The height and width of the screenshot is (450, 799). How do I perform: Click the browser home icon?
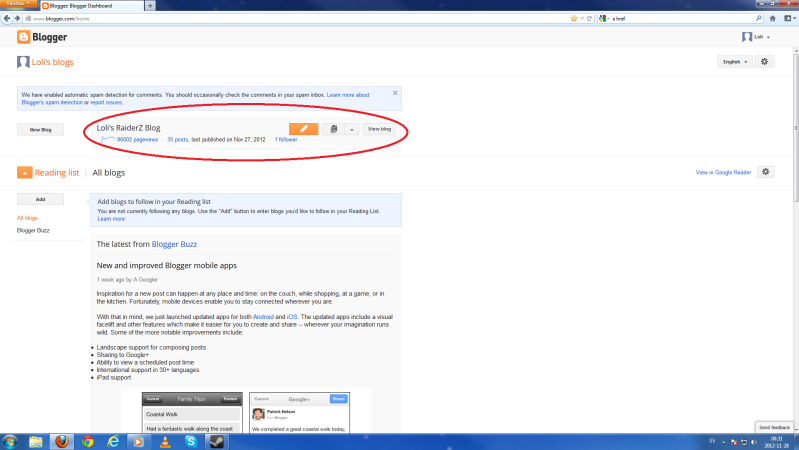pos(773,18)
